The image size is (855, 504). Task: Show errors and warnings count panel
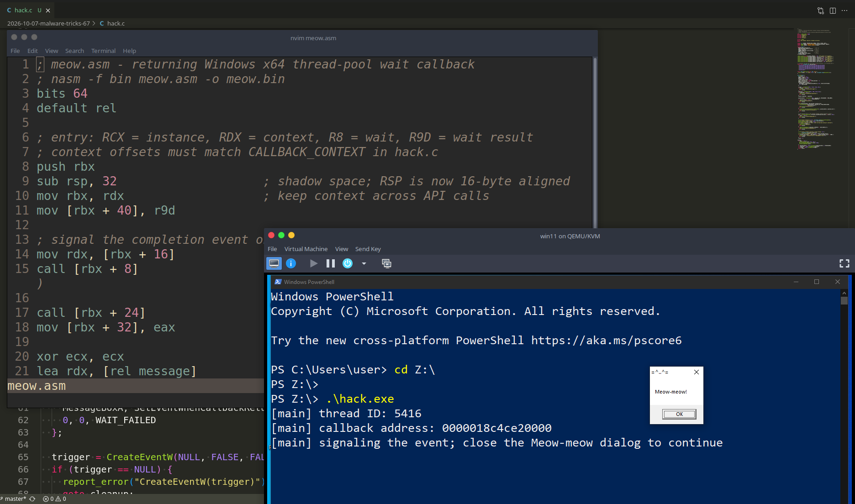[54, 499]
